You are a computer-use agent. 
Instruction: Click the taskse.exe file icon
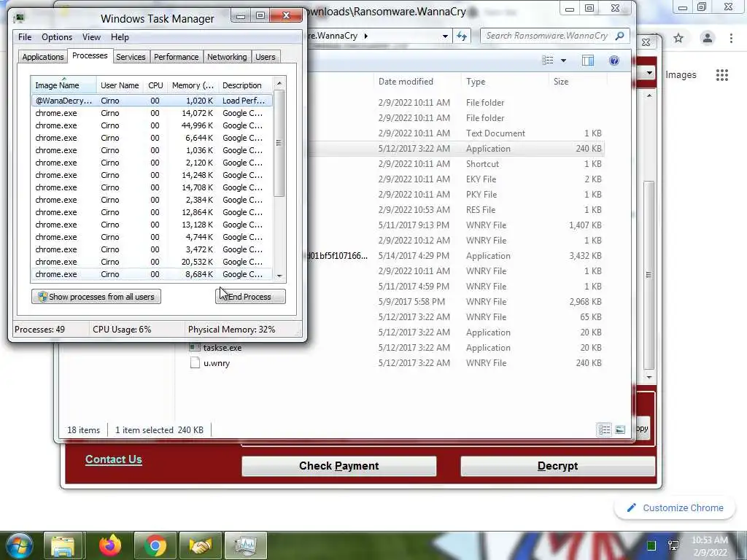194,348
